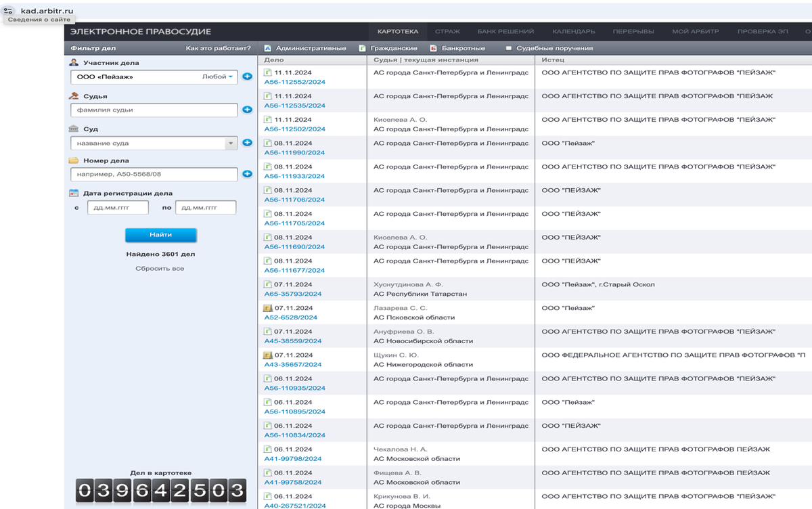The width and height of the screenshot is (812, 509).
Task: Open case A56-110834/2024
Action: click(x=294, y=435)
